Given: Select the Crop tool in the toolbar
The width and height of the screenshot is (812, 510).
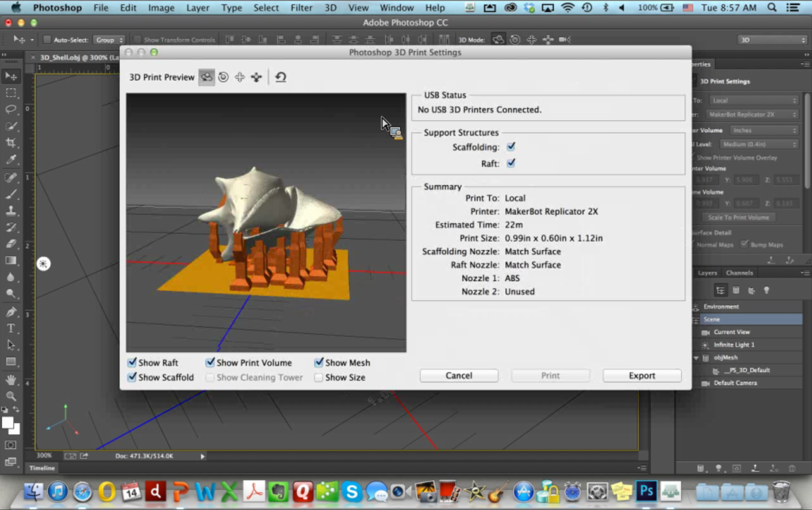Looking at the screenshot, I should pos(11,142).
